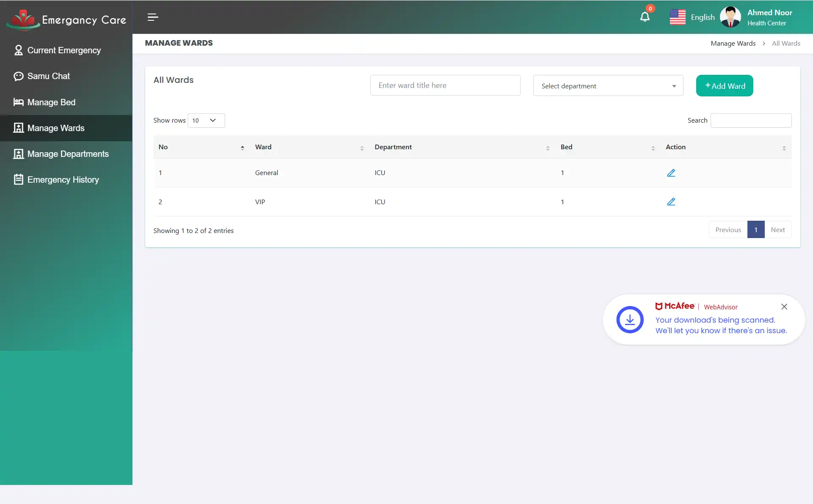Click the Add Ward button

point(724,85)
